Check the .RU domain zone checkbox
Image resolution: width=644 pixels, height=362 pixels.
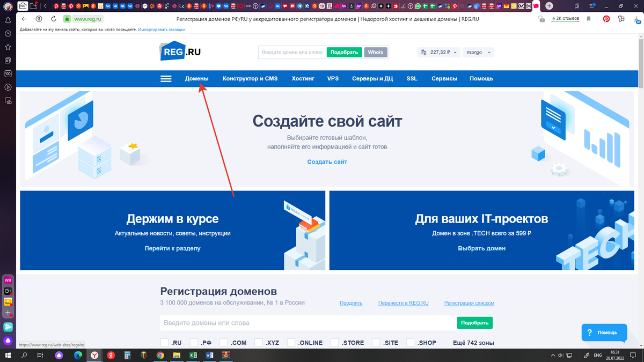[x=164, y=343]
